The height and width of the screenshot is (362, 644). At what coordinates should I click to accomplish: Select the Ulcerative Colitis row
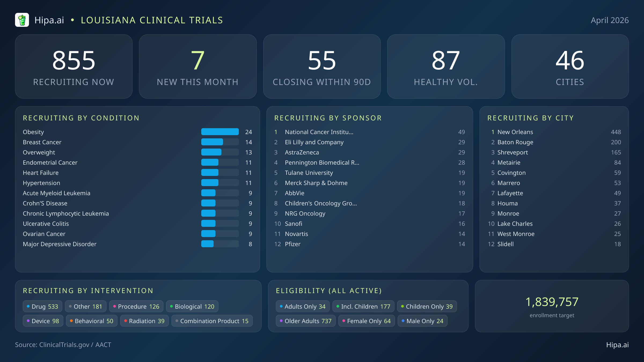pyautogui.click(x=137, y=224)
